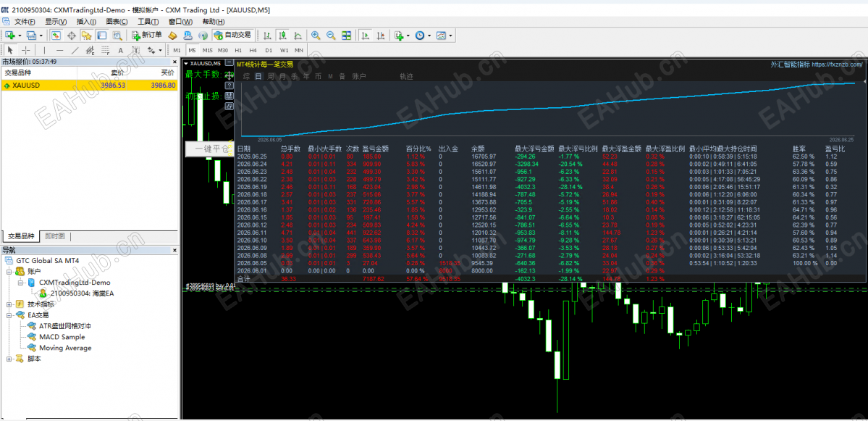This screenshot has height=421, width=868.
Task: Open the 图表(C) menu
Action: pyautogui.click(x=117, y=22)
